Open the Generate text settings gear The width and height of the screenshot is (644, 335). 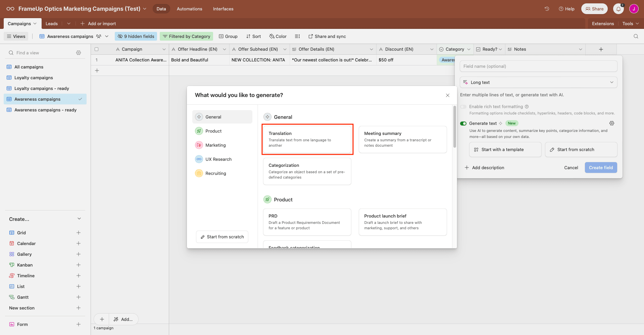point(612,123)
